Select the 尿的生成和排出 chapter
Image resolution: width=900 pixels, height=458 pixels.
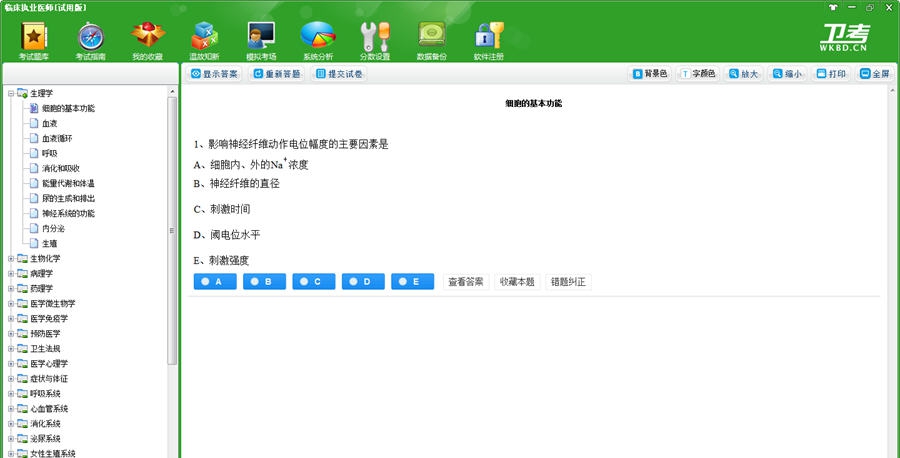pyautogui.click(x=68, y=198)
